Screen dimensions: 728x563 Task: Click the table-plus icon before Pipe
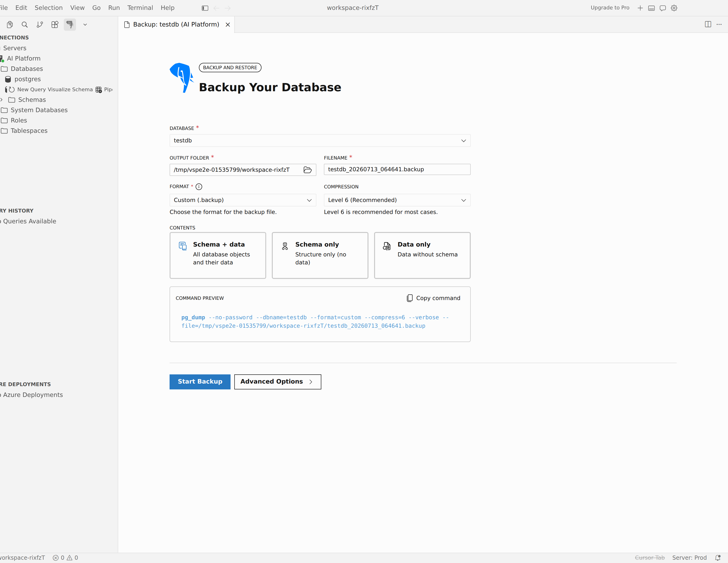[x=99, y=89]
